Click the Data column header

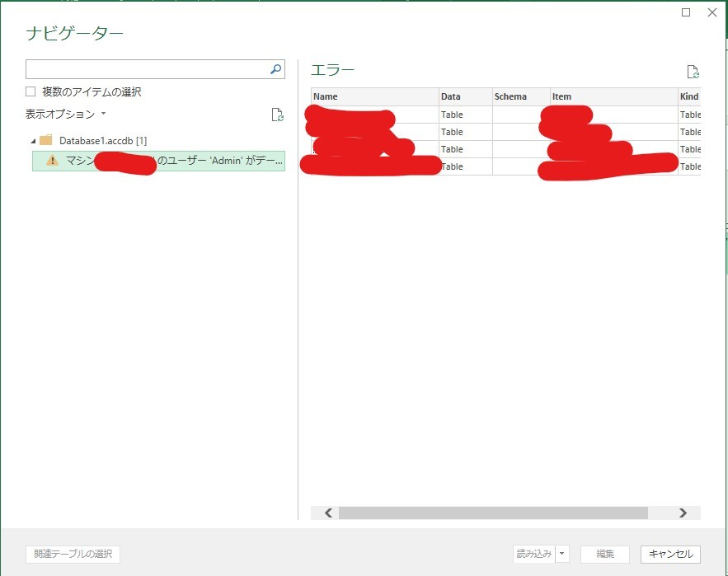pos(465,96)
